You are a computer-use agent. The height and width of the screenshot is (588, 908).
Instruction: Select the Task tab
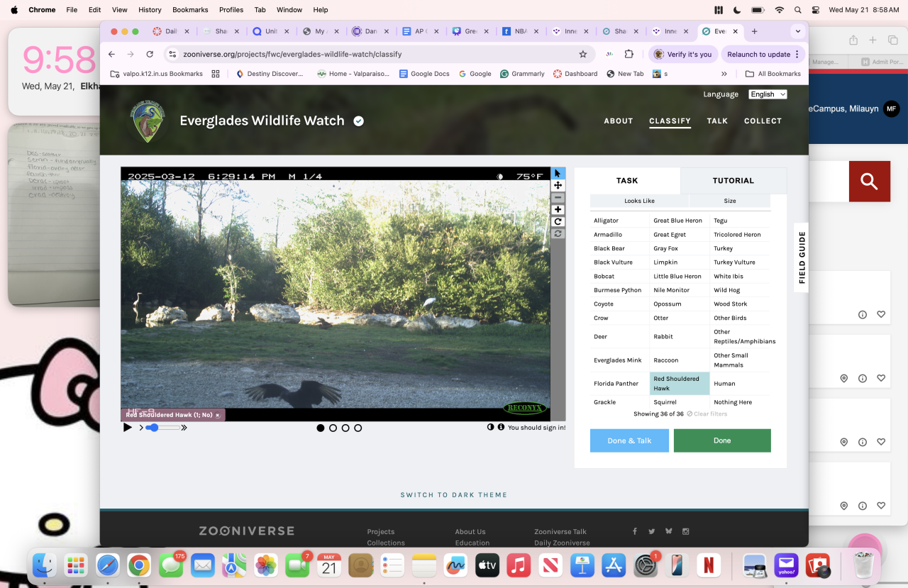coord(627,181)
